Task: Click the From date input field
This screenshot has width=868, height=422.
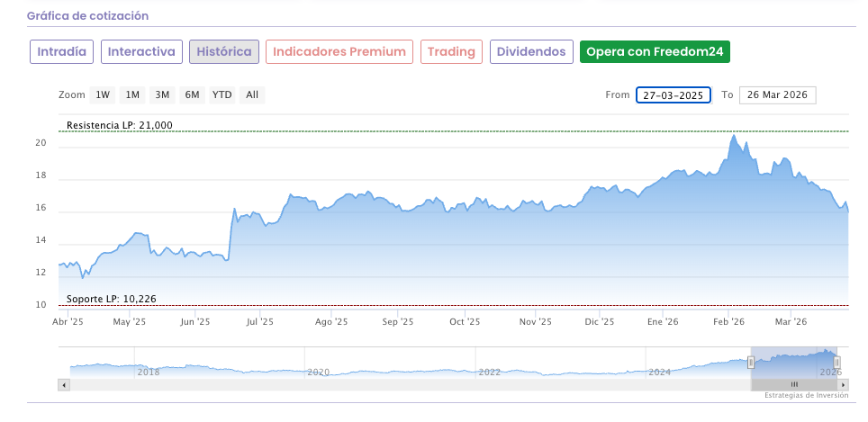Action: click(x=674, y=95)
